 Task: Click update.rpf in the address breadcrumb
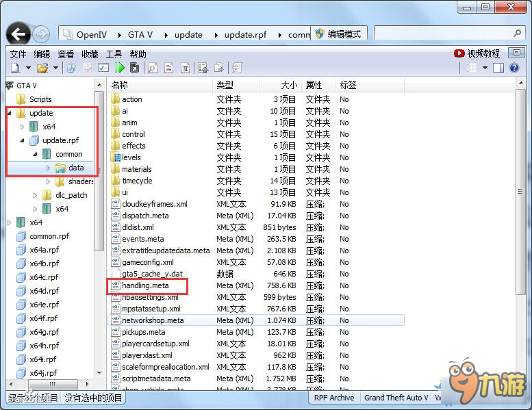(245, 35)
